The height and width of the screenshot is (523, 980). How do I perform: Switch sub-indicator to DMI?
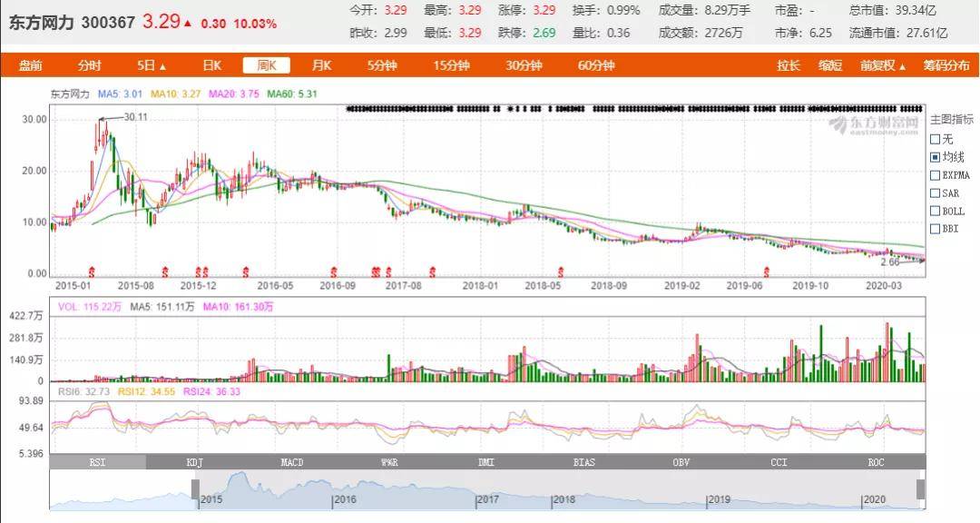486,462
